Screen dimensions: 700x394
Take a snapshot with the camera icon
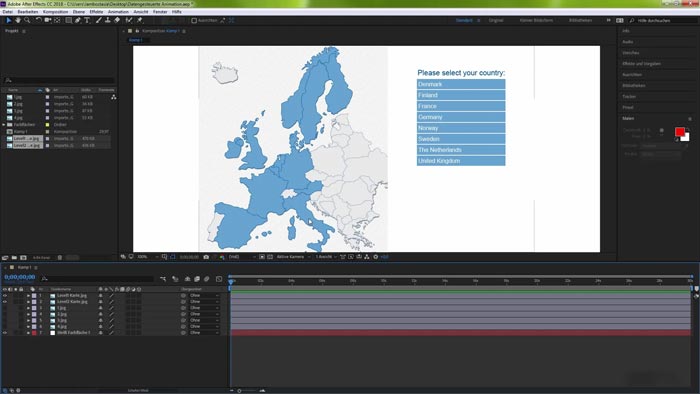tap(206, 257)
